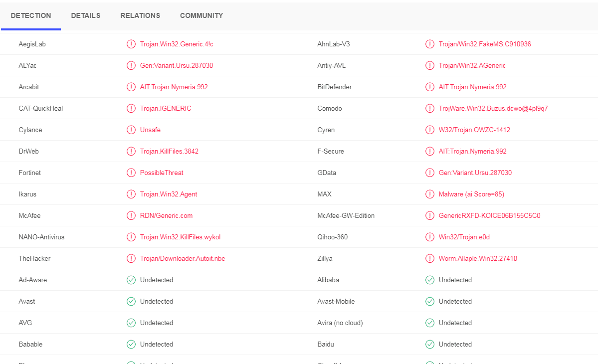Screen dimensions: 598x364
Task: Click the Trojan/Downloader.Autoit.nbe result text
Action: (183, 258)
